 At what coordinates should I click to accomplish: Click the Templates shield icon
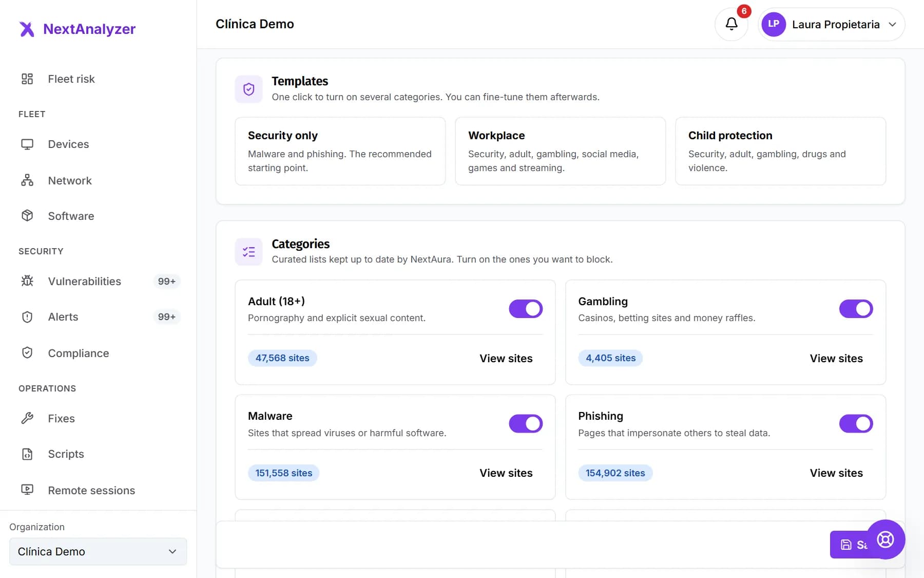249,89
